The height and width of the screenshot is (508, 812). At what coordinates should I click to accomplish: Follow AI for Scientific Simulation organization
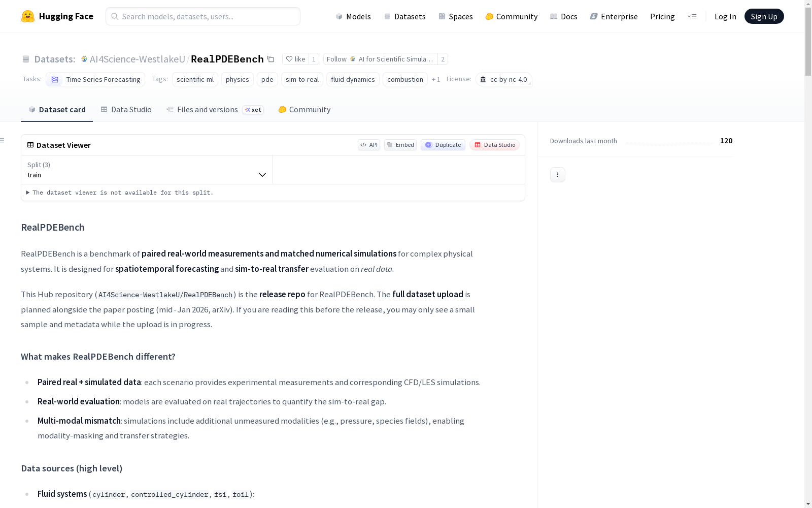coord(380,59)
